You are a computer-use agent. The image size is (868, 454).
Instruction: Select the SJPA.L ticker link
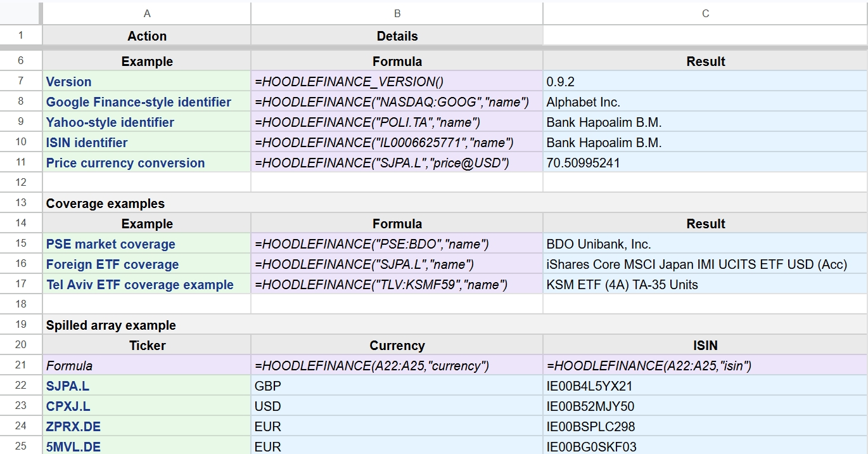pos(65,386)
